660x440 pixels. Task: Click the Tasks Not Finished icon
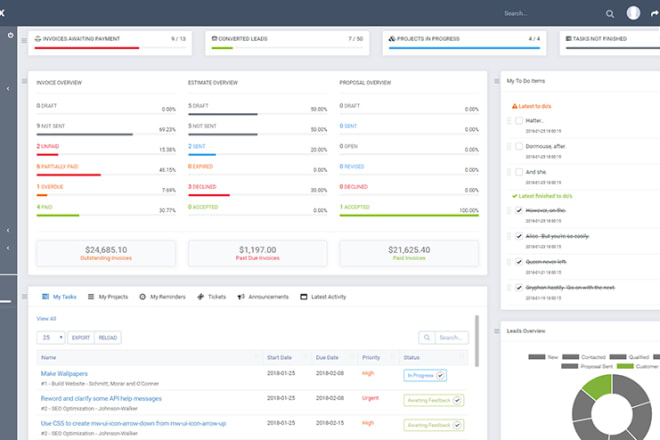pyautogui.click(x=568, y=39)
